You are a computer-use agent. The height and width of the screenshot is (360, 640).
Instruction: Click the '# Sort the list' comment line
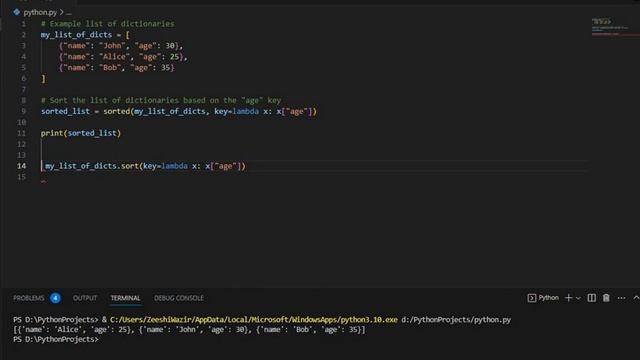click(161, 100)
